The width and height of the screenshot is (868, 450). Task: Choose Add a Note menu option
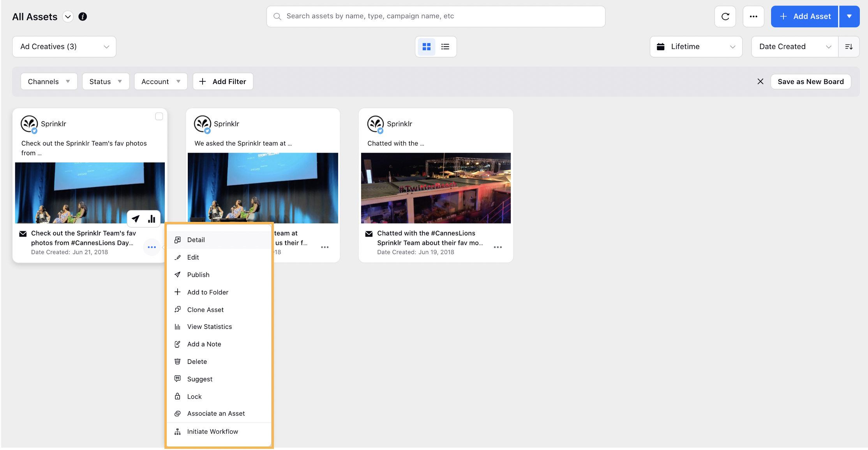point(219,344)
